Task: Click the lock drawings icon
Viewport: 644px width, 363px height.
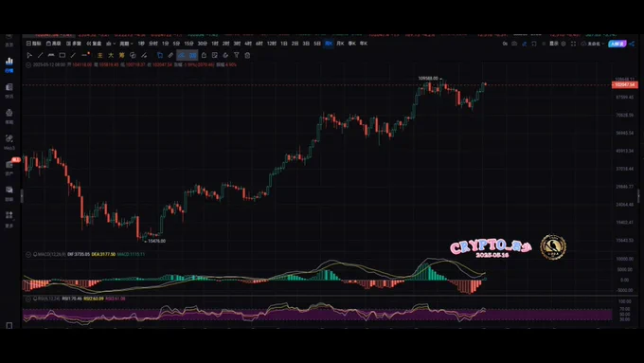Action: click(x=204, y=55)
